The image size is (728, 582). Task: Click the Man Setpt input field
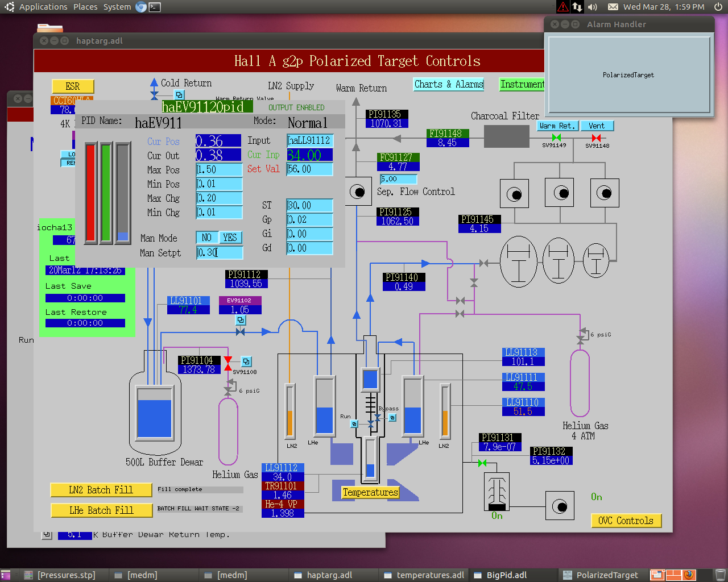point(220,252)
